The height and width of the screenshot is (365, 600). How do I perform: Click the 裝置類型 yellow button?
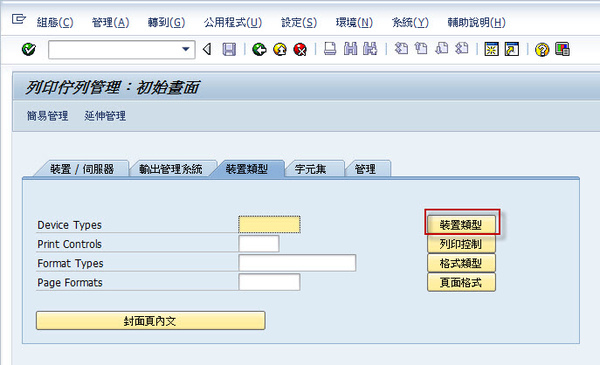point(461,225)
